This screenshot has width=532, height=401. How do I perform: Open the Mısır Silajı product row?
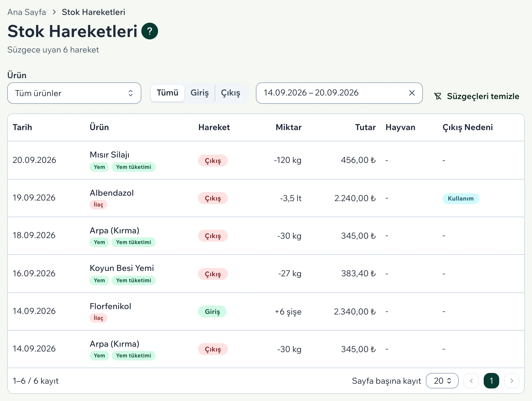tap(266, 160)
